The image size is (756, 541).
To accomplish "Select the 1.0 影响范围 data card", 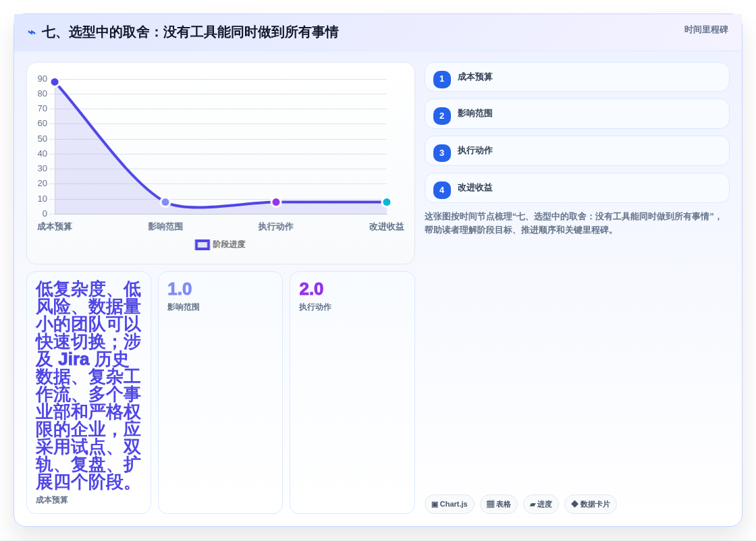I will click(220, 393).
